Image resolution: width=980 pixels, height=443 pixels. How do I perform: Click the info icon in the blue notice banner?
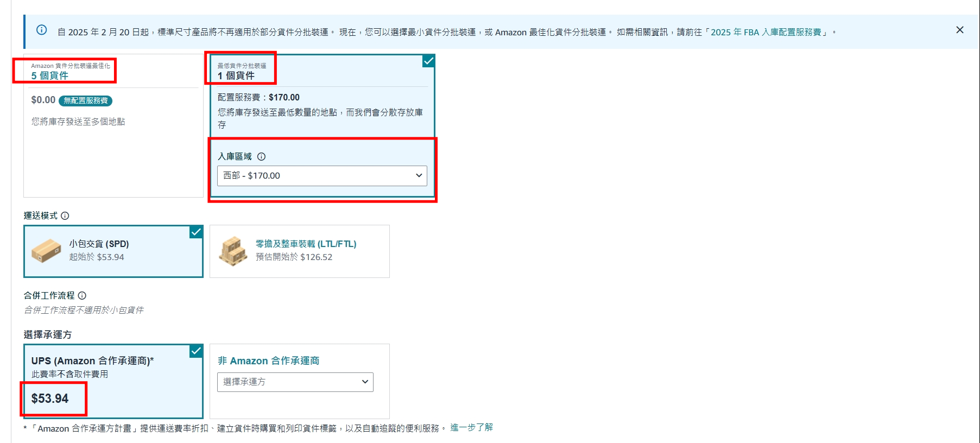click(41, 30)
